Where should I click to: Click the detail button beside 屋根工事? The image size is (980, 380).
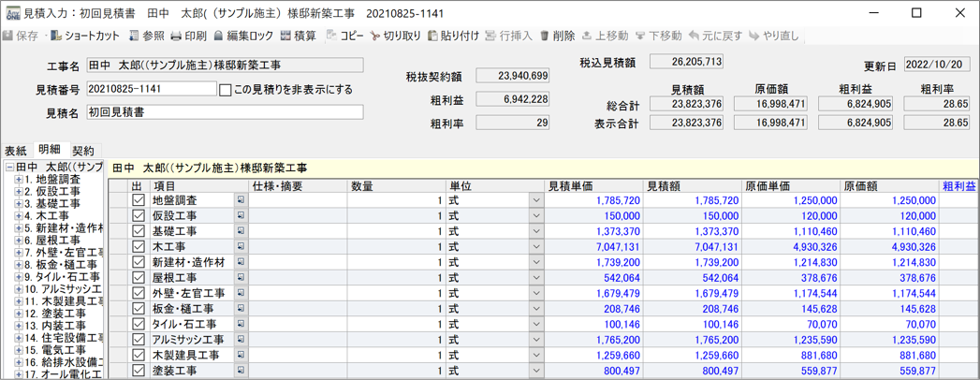(x=241, y=278)
